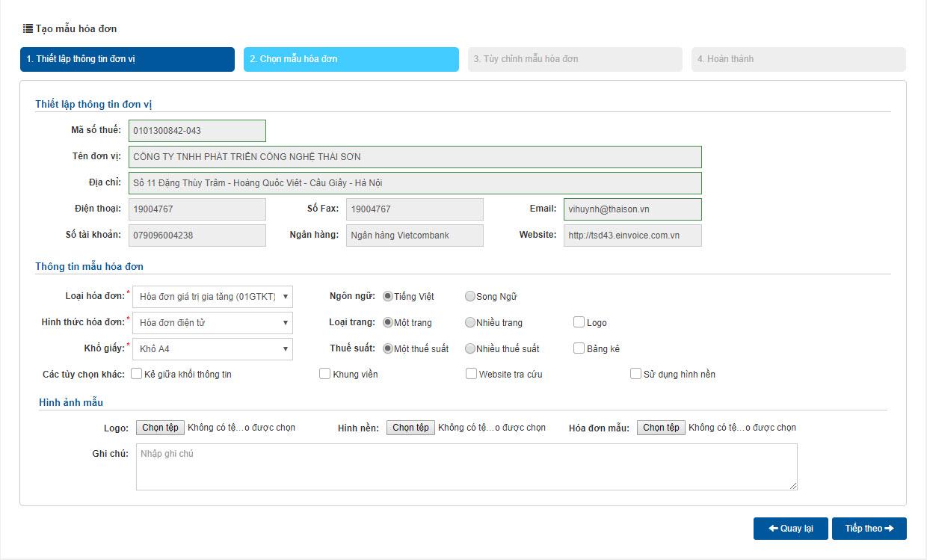Screen dimensions: 927x560
Task: Enable the Logo checkbox
Action: pos(579,322)
